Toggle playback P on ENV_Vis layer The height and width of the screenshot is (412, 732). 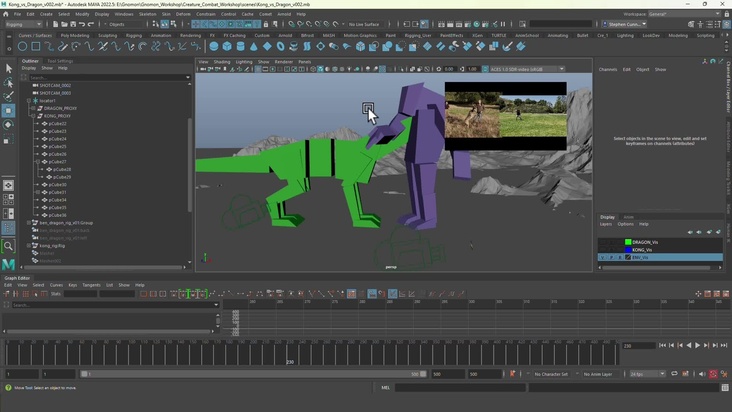pos(612,257)
